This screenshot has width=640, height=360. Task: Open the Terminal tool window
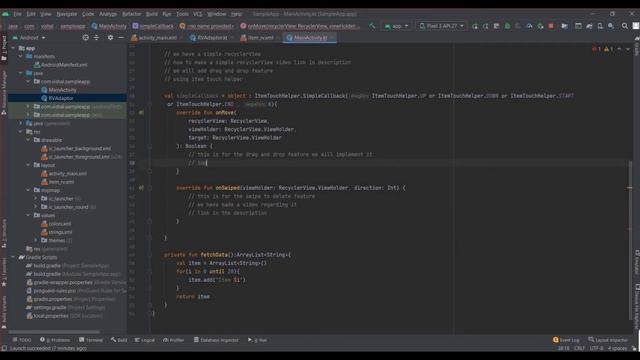tap(91, 340)
